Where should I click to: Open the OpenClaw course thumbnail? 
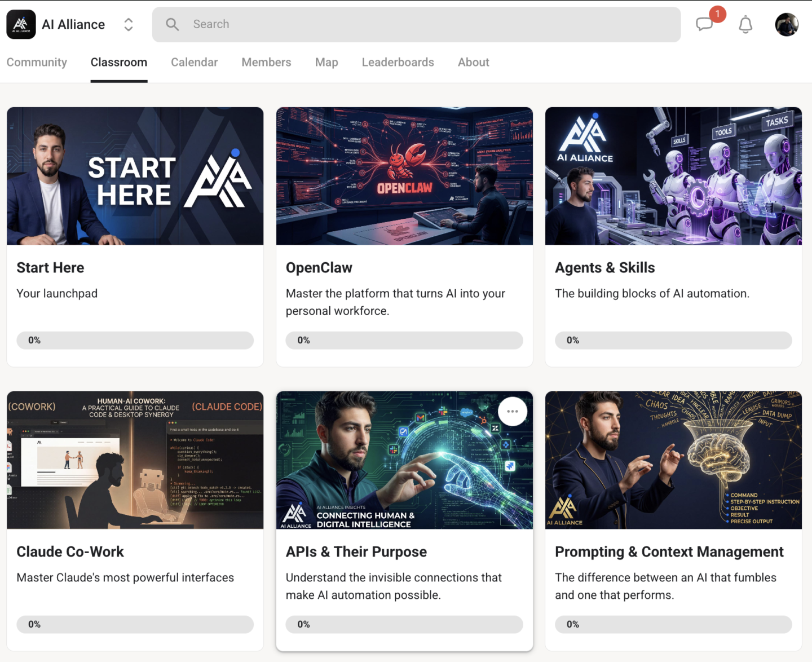click(x=404, y=176)
